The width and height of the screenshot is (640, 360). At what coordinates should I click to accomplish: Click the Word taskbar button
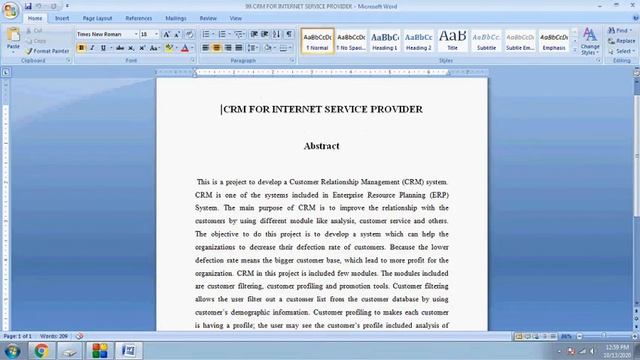(129, 351)
